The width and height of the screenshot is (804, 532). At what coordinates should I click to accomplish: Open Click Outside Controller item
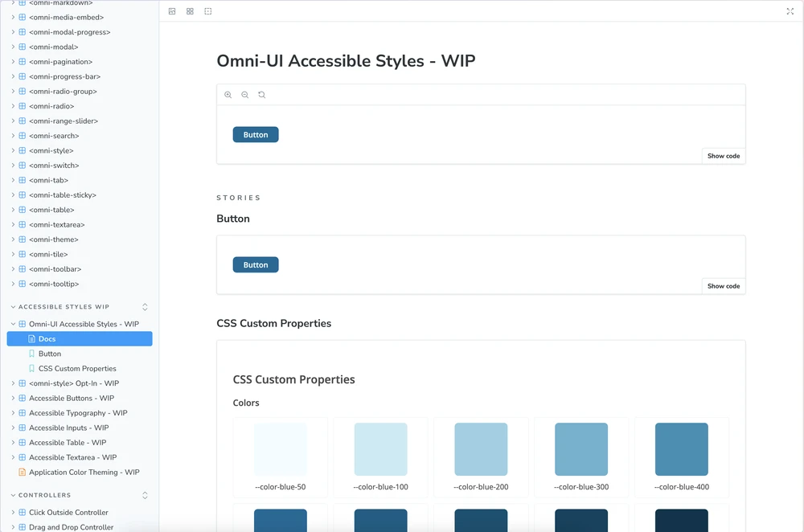[x=68, y=513]
